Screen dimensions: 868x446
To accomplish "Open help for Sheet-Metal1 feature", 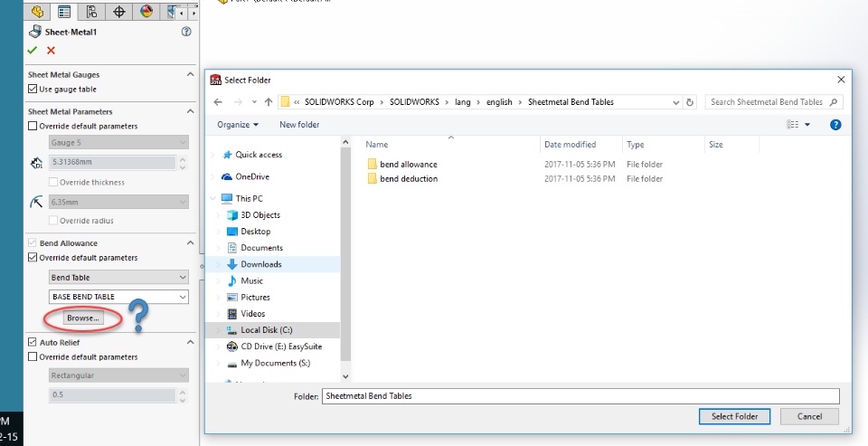I will click(x=186, y=32).
